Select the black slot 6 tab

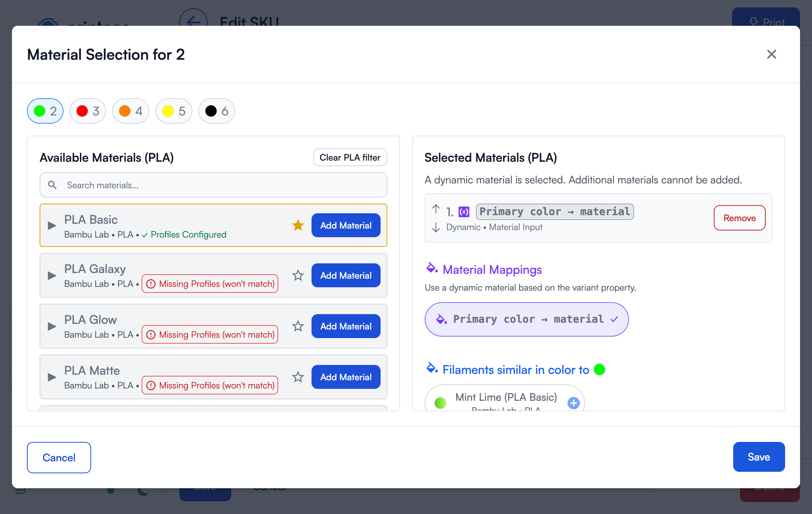(x=217, y=111)
